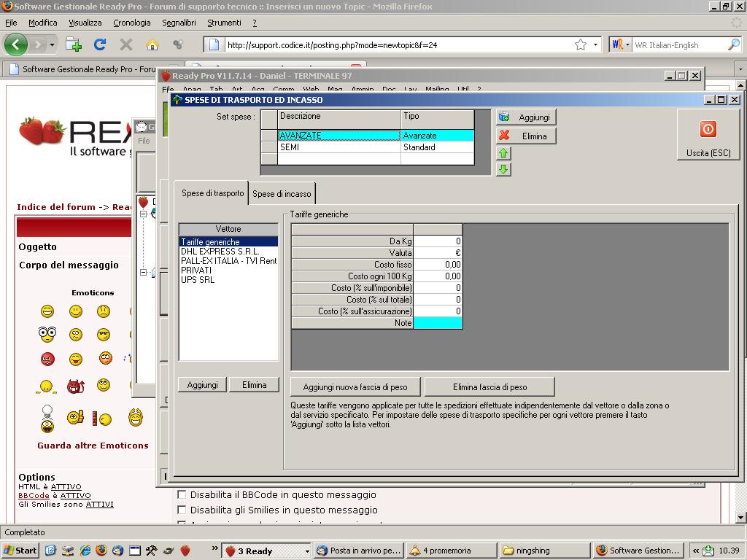Open the WR search engine dropdown
The width and height of the screenshot is (747, 560).
pyautogui.click(x=627, y=44)
